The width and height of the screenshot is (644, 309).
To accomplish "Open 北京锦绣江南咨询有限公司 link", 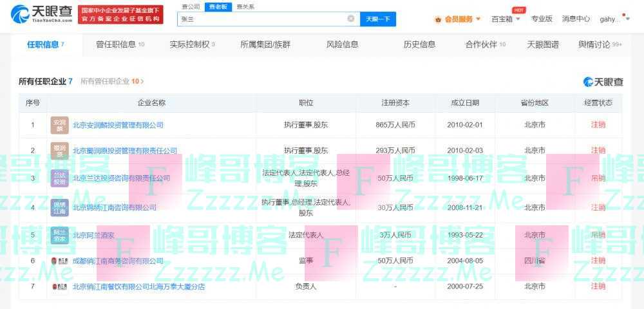I will click(x=115, y=207).
